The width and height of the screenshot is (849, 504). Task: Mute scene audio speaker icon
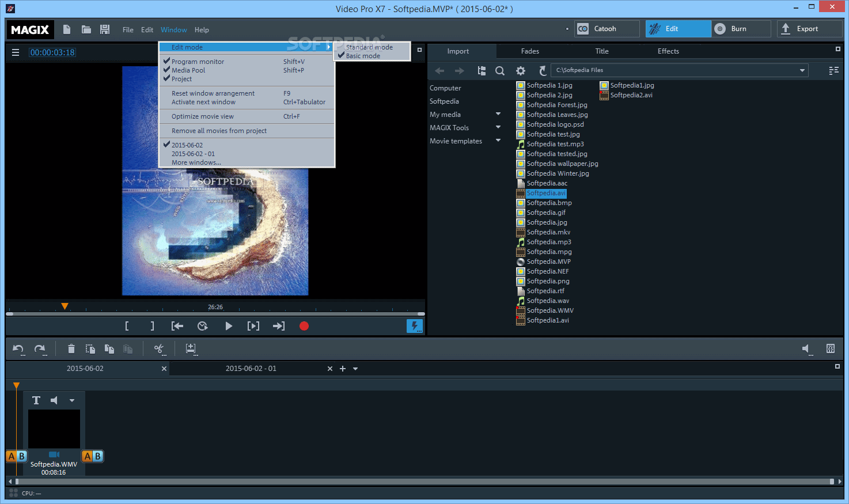[54, 400]
